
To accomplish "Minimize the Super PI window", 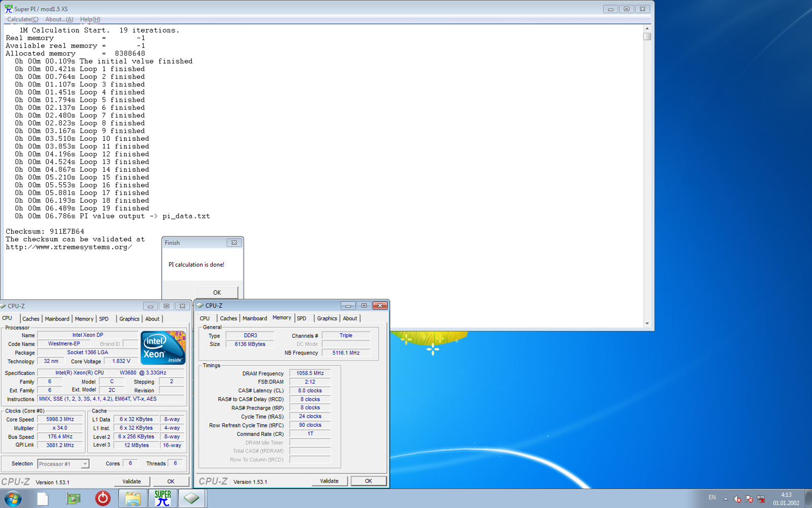I will coord(611,9).
